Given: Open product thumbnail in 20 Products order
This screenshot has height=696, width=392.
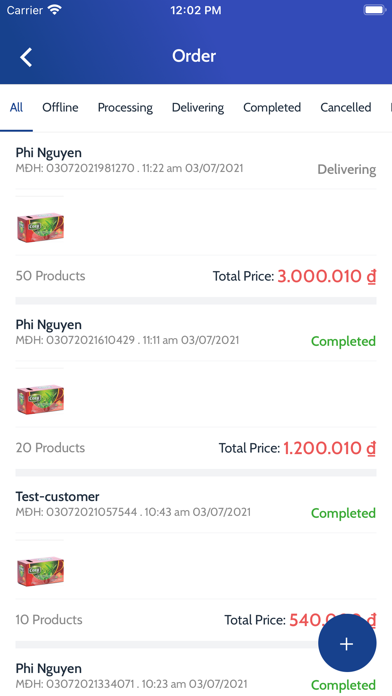Looking at the screenshot, I should pyautogui.click(x=40, y=399).
